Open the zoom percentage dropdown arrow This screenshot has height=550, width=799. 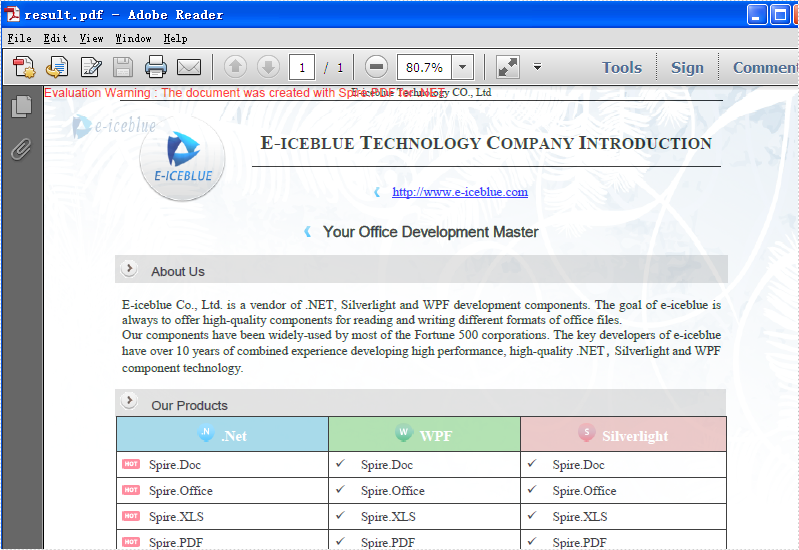[462, 67]
